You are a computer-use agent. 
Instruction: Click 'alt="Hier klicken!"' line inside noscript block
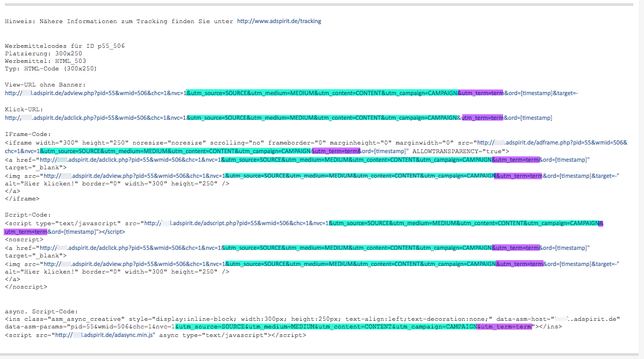pyautogui.click(x=117, y=271)
